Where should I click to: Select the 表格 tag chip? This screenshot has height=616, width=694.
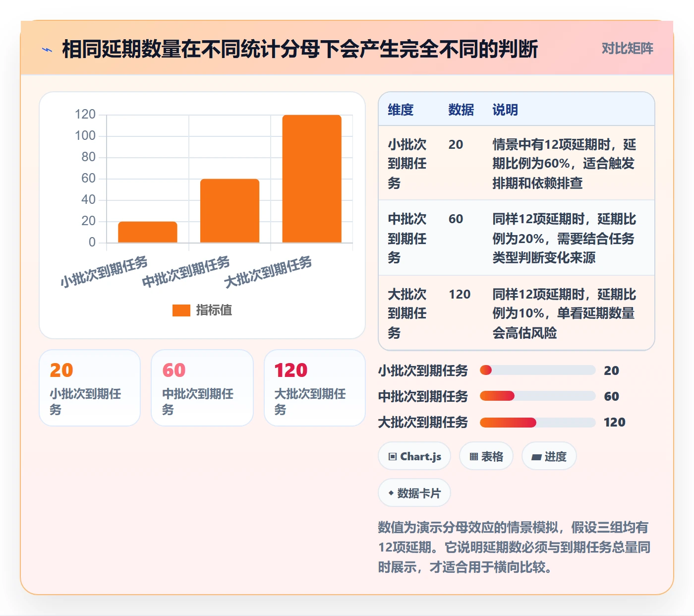tap(486, 456)
